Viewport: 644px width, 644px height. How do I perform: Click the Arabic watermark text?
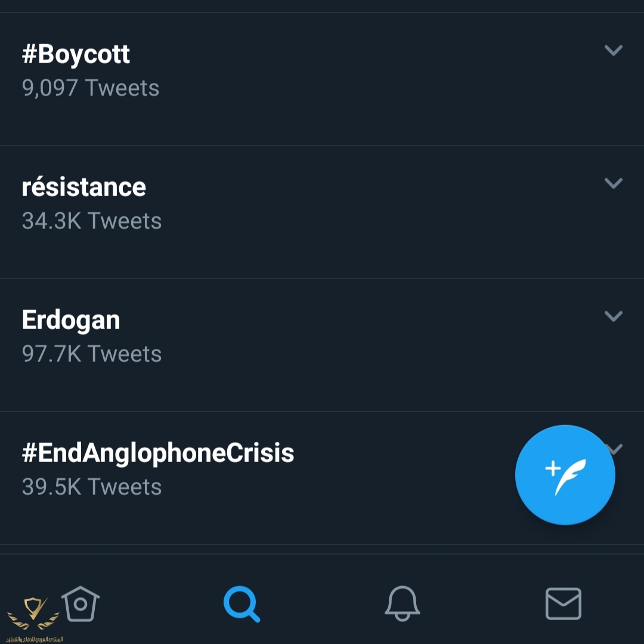(x=35, y=639)
